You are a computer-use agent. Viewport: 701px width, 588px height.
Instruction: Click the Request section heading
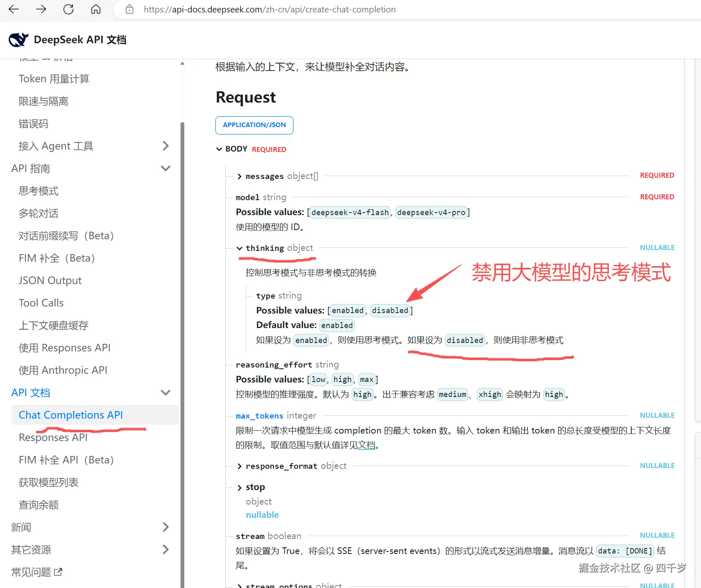point(246,97)
